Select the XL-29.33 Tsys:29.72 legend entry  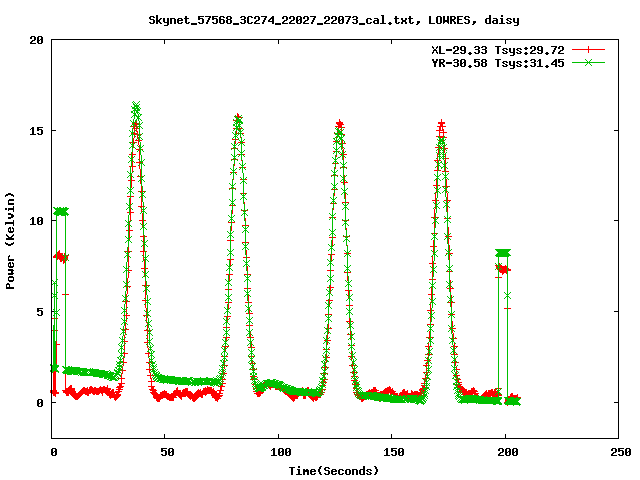498,50
